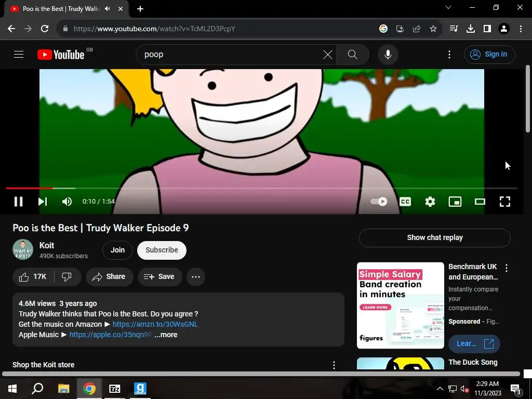Open The Duck Song video thumbnail

tap(401, 363)
